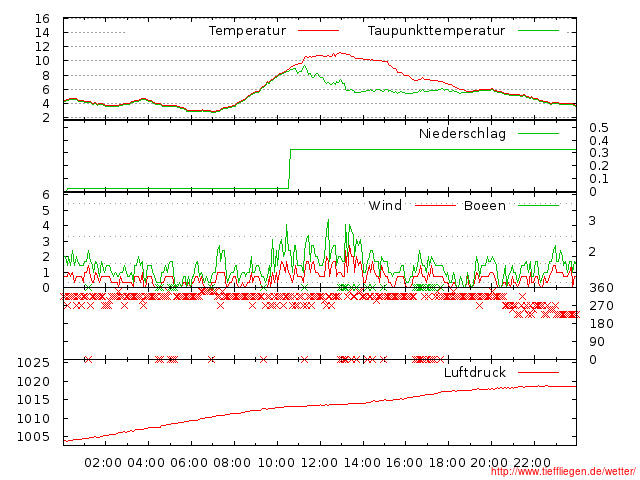Click the 0.3 precipitation axis value
The image size is (640, 480).
click(599, 153)
